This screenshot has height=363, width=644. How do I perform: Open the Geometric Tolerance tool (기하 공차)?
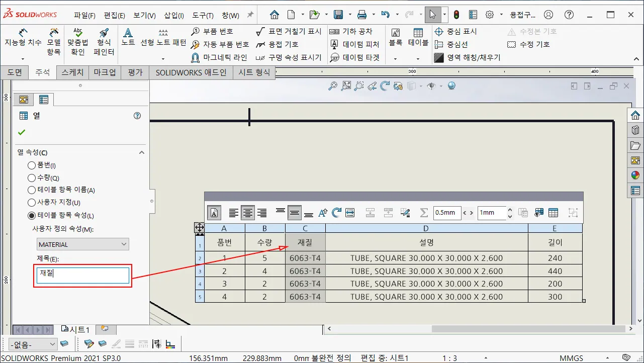click(351, 31)
